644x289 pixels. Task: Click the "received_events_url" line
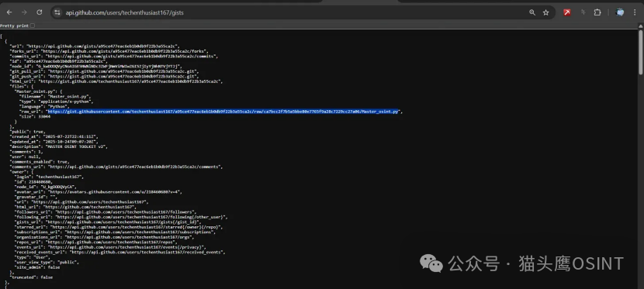click(x=120, y=252)
